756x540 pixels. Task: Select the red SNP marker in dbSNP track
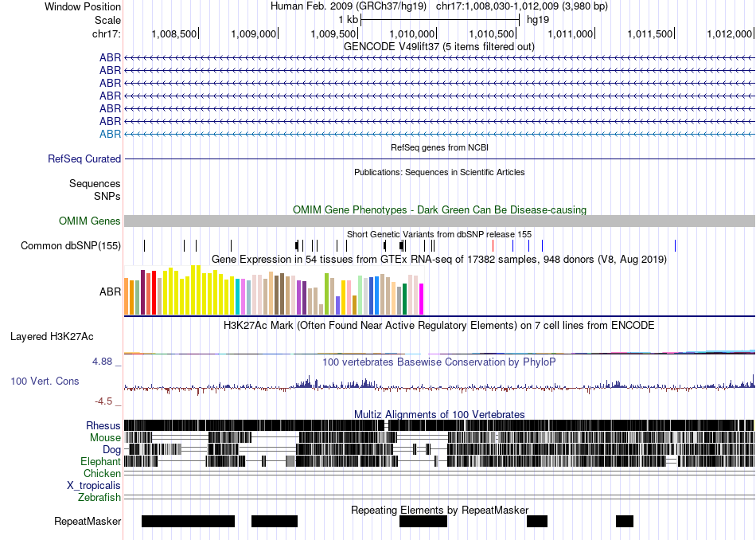point(493,245)
